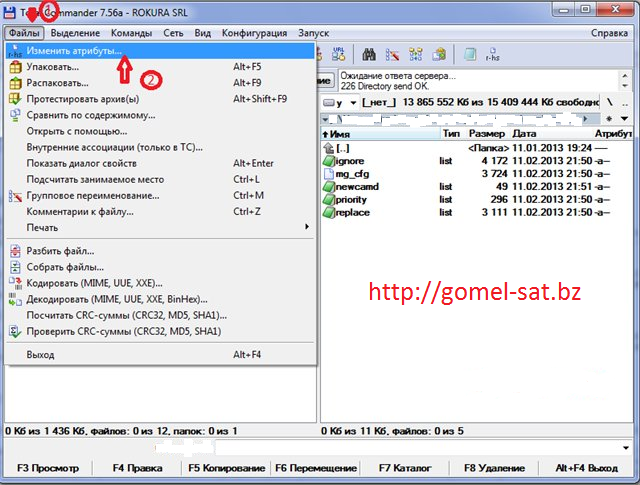The width and height of the screenshot is (640, 485).
Task: Choose Открыть с помощью menu entry
Action: point(160,131)
